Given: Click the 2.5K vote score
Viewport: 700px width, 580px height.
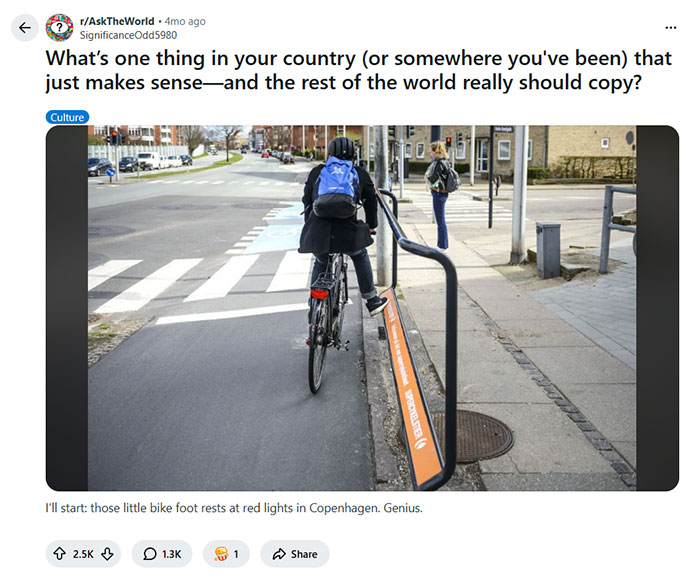Looking at the screenshot, I should [x=83, y=554].
